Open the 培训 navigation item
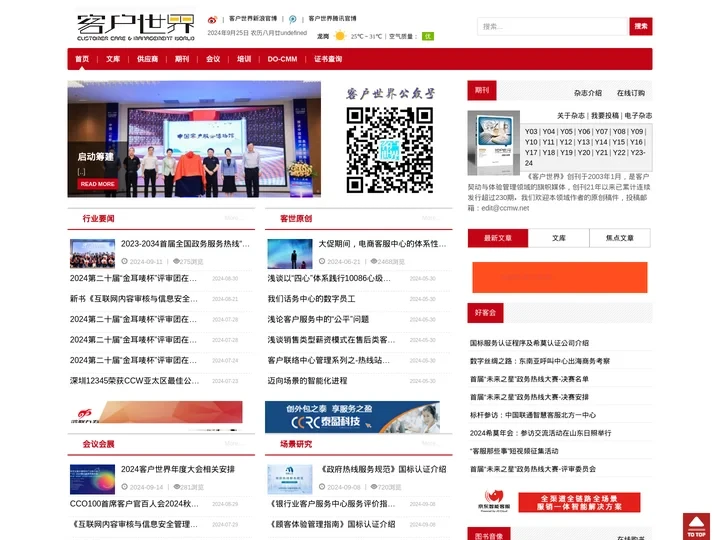Viewport: 720px width, 540px height. click(x=244, y=59)
